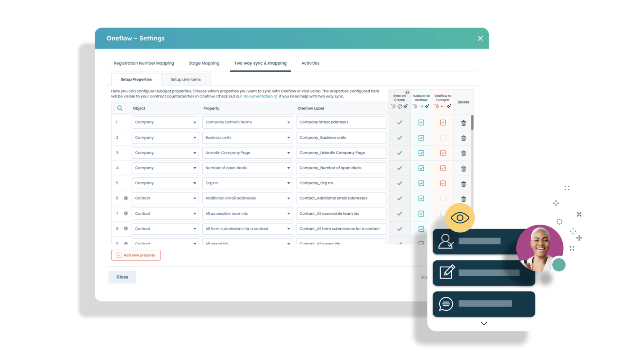Select Two way sync & mapping tab

pyautogui.click(x=260, y=63)
